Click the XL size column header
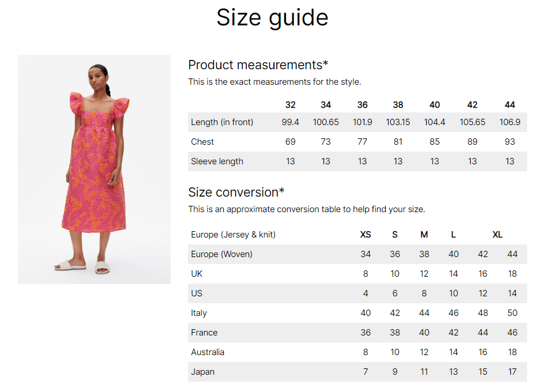Image resolution: width=534 pixels, height=392 pixels. [x=497, y=235]
